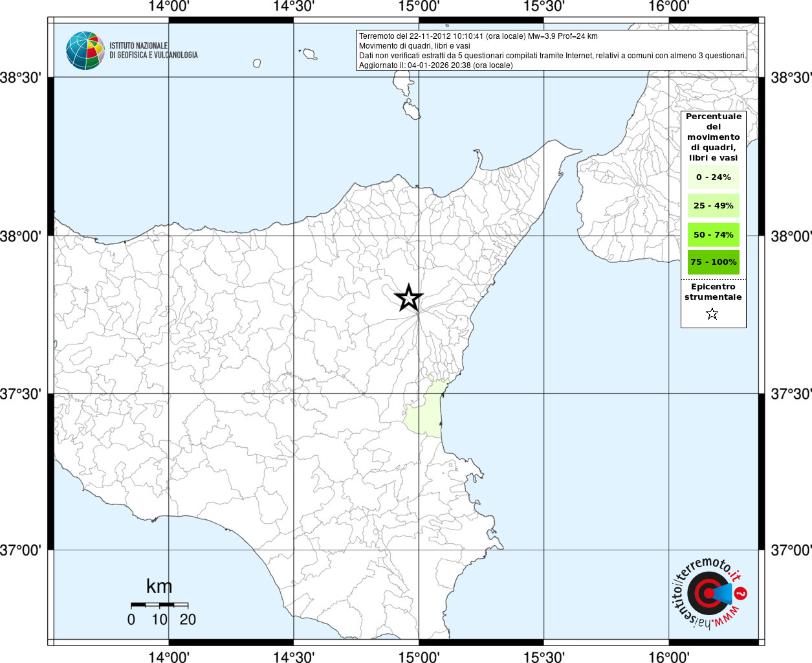Click the Istituto Nazionale di Geofisica text
812x663 pixels.
tap(153, 51)
